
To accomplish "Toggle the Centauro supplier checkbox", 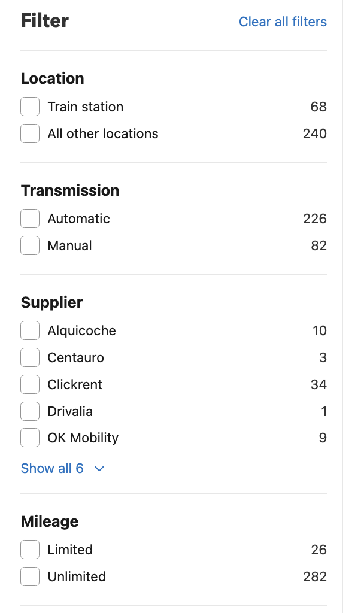I will pyautogui.click(x=30, y=358).
